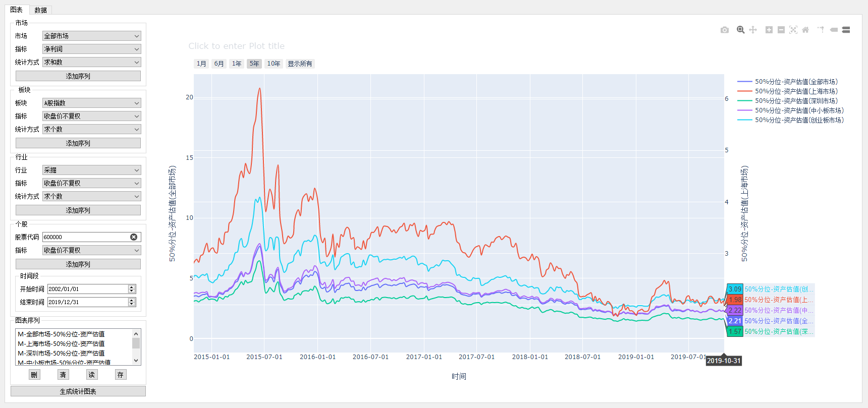The width and height of the screenshot is (868, 408).
Task: Hide the 50%分位-资产估值(创业板市场) series via legend
Action: [799, 120]
